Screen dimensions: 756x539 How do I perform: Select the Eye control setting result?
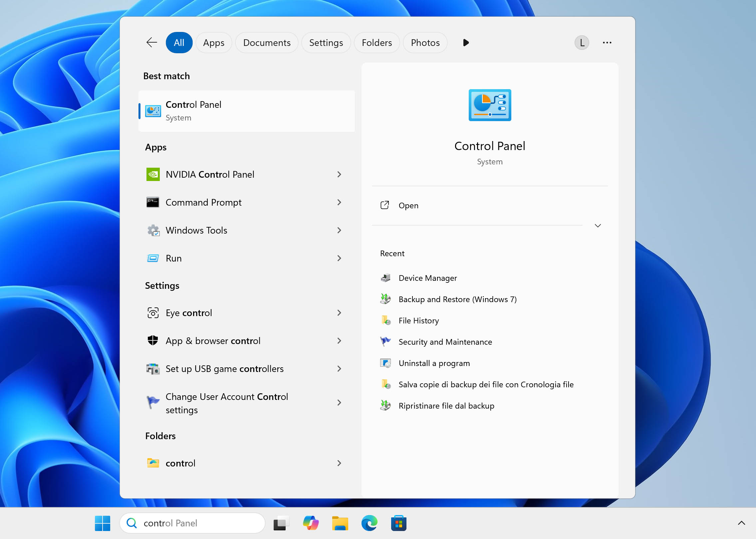(x=247, y=313)
